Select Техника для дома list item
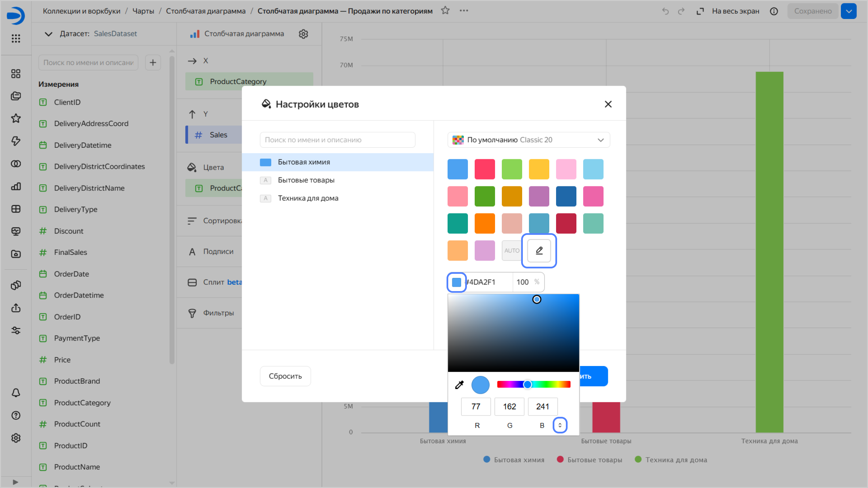The width and height of the screenshot is (868, 488). click(308, 198)
